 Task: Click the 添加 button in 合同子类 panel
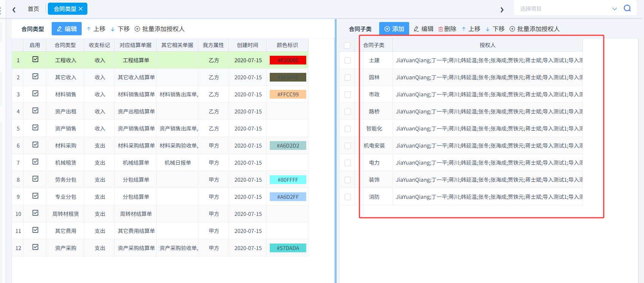[394, 29]
